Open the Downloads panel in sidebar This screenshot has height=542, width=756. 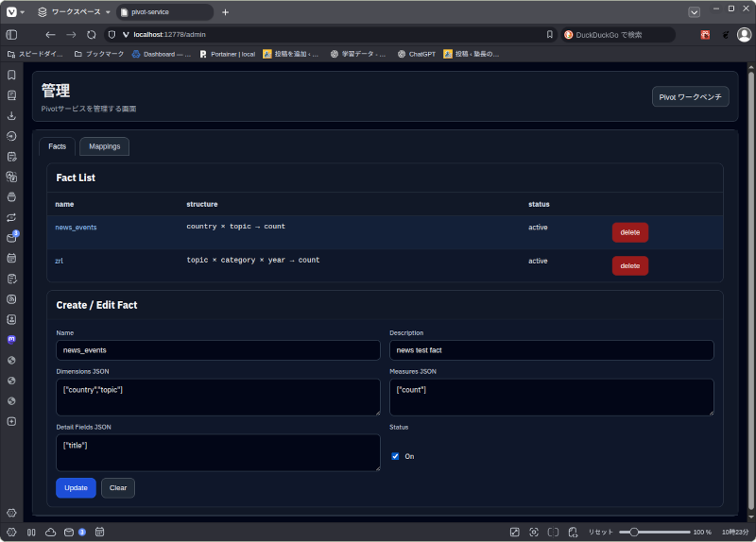coord(11,115)
